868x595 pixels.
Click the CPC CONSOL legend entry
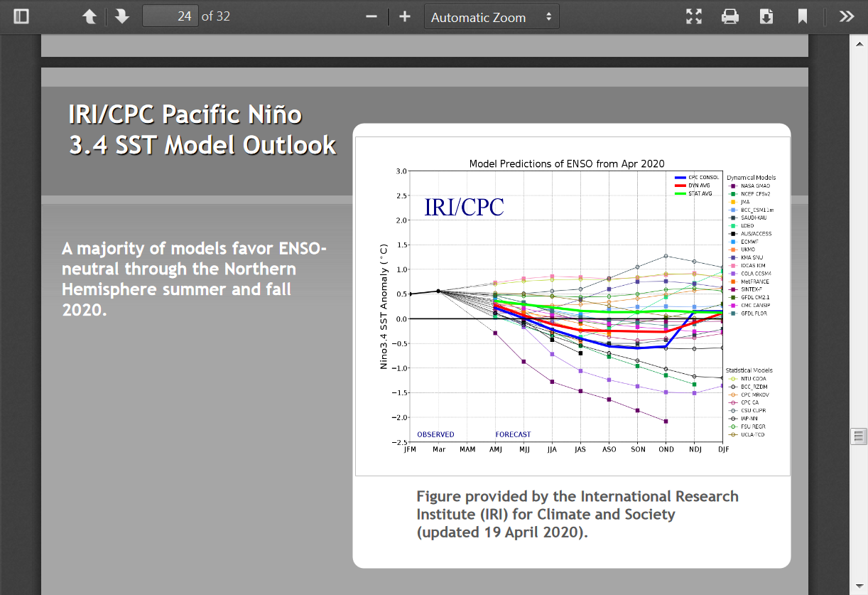696,177
